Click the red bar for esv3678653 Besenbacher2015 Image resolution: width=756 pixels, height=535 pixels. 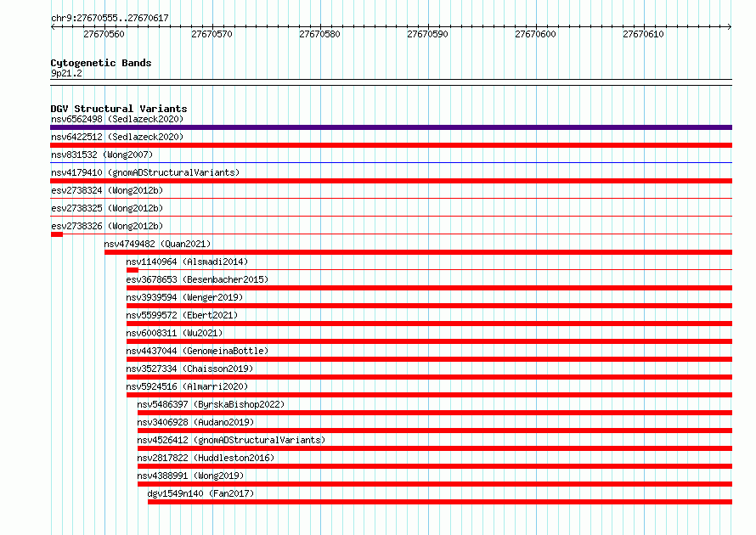pyautogui.click(x=429, y=288)
